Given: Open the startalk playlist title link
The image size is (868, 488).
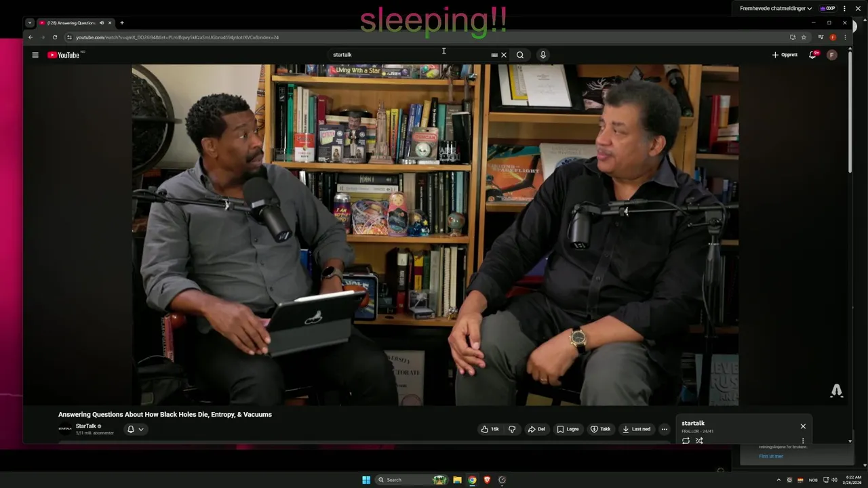Looking at the screenshot, I should click(693, 424).
